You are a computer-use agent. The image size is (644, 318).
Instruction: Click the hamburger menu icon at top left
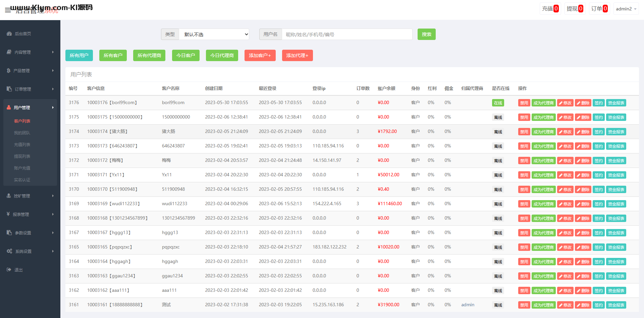(8, 10)
